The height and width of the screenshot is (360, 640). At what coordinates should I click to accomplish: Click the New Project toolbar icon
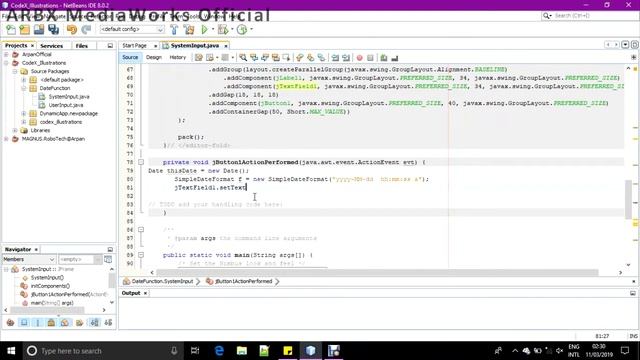(x=24, y=29)
